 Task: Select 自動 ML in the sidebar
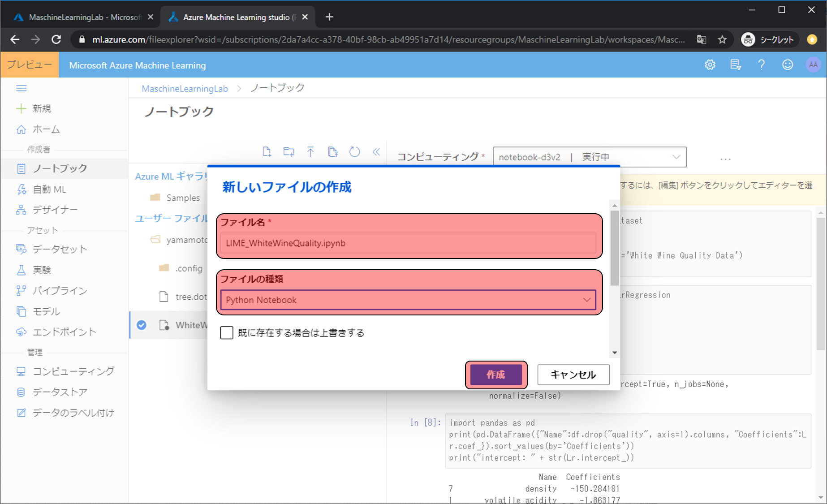(49, 190)
